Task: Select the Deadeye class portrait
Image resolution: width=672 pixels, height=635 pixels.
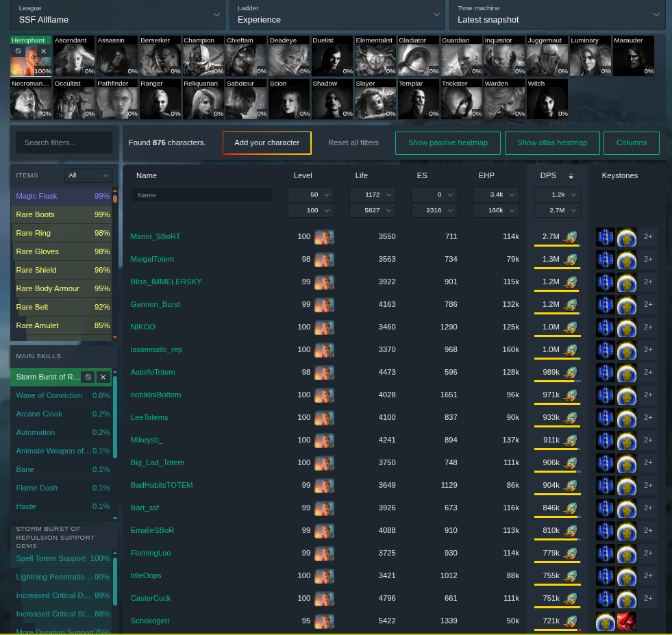Action: coord(289,55)
